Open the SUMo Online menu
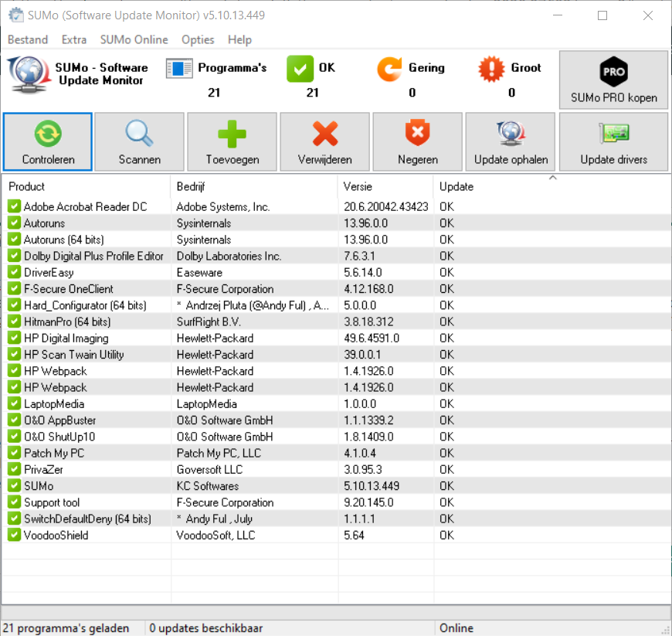This screenshot has height=636, width=672. point(134,39)
